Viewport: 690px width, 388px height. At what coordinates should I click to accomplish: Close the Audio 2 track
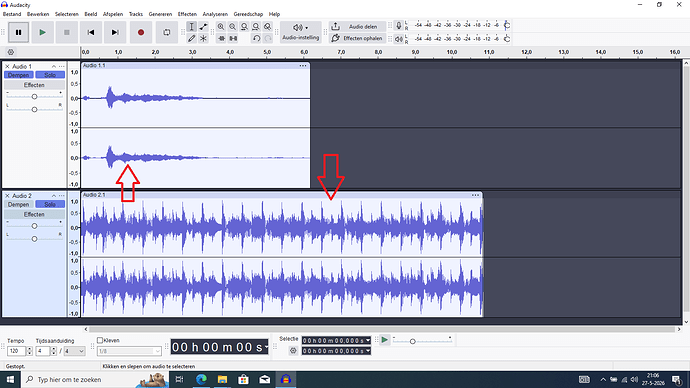click(7, 196)
